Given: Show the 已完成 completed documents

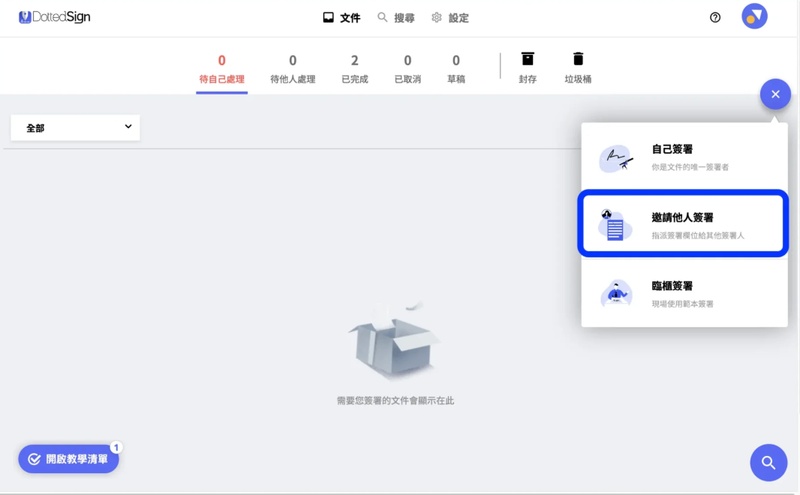Looking at the screenshot, I should 355,69.
